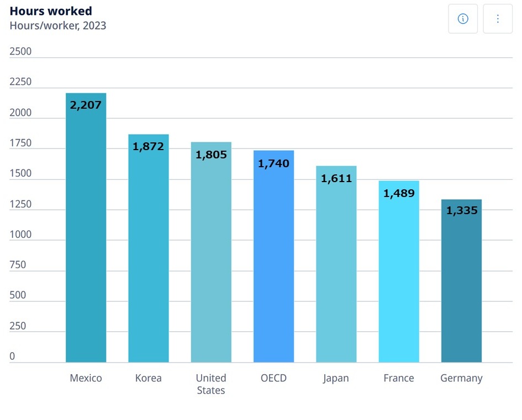Viewport: 522px width, 420px height.
Task: Click the United States axis label
Action: [211, 384]
